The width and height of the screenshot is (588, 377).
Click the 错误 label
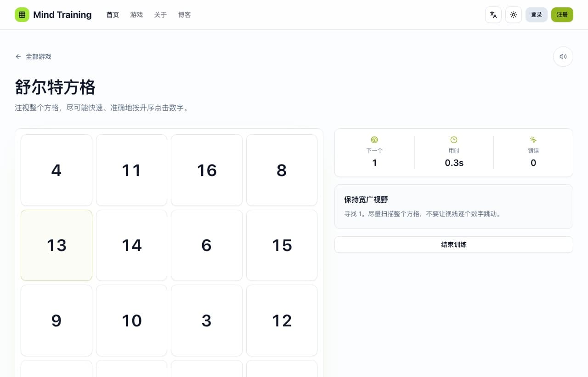tap(533, 150)
